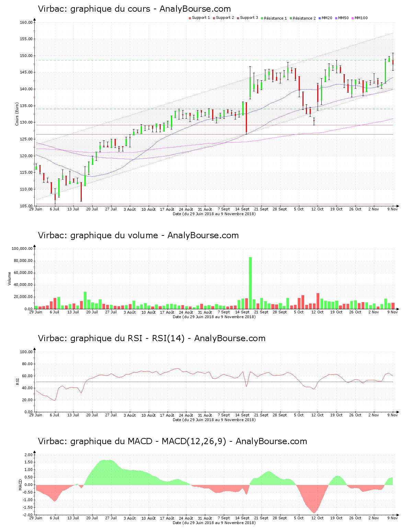
Task: Click the 100,000.00 label on volume axis
Action: click(x=22, y=248)
